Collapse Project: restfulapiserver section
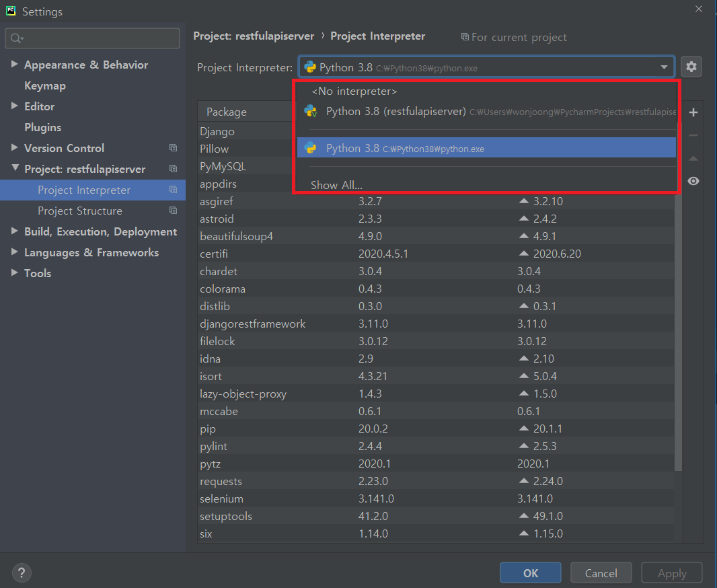The width and height of the screenshot is (717, 588). coord(15,168)
